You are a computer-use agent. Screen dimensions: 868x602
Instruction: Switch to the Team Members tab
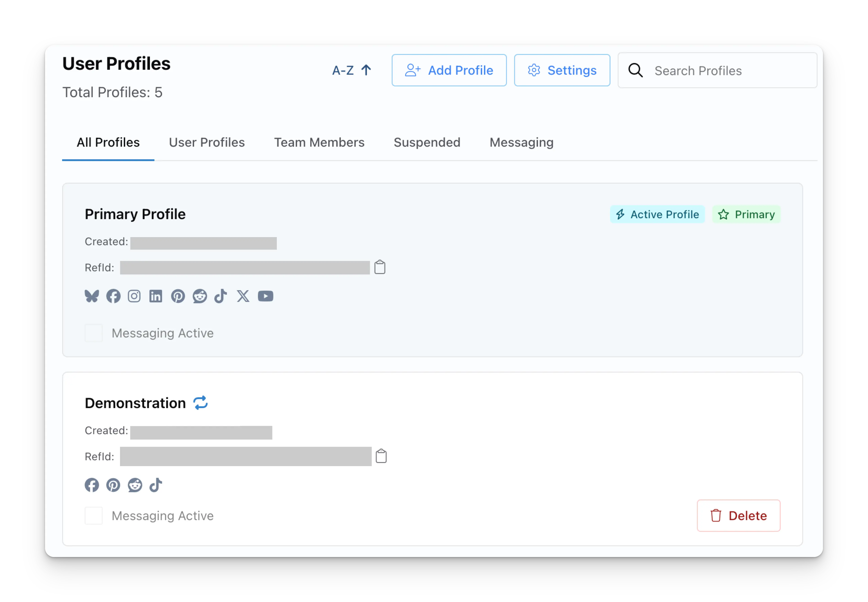(319, 143)
